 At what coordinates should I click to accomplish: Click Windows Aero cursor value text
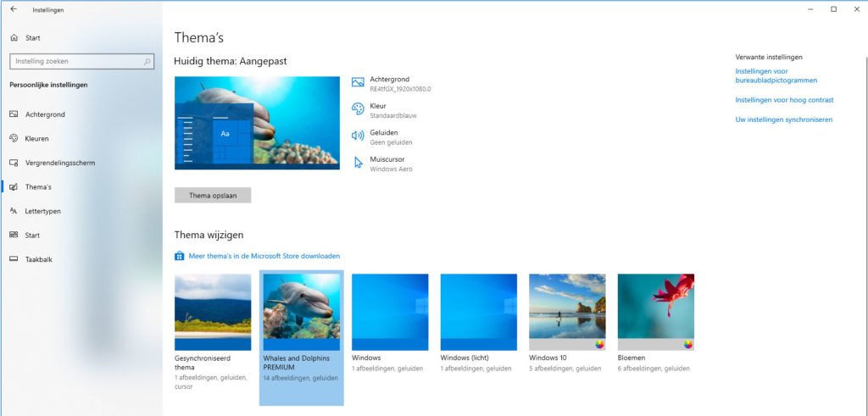(391, 169)
